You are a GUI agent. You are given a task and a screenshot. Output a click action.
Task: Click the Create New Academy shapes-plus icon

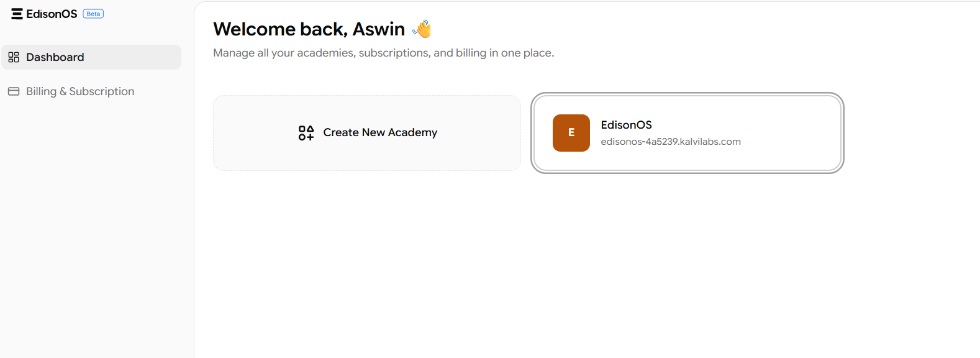coord(306,132)
